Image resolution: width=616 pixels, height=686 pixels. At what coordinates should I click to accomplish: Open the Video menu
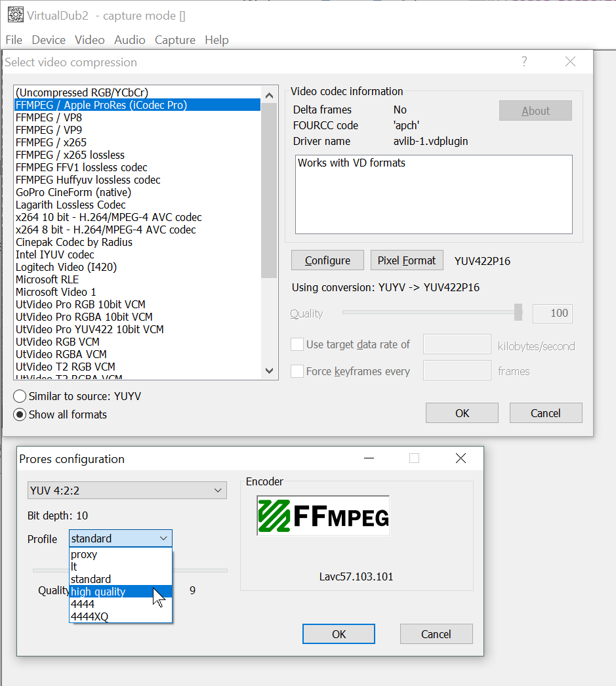[x=90, y=40]
